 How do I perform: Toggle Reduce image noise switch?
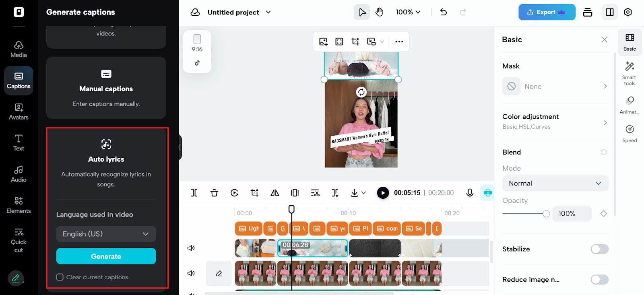pos(599,280)
